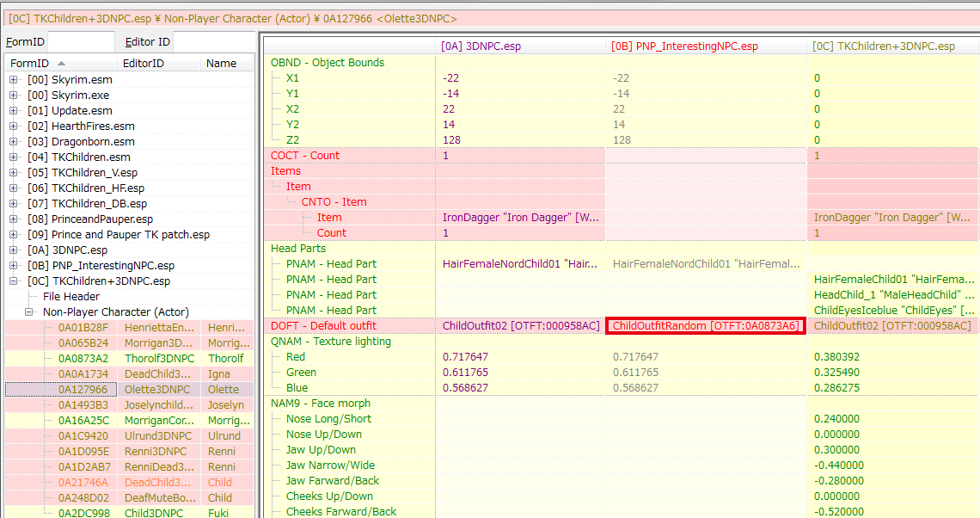The image size is (980, 518).
Task: Click HairFemaleNordChild01 in PNP_InterestingNPC column
Action: click(707, 264)
